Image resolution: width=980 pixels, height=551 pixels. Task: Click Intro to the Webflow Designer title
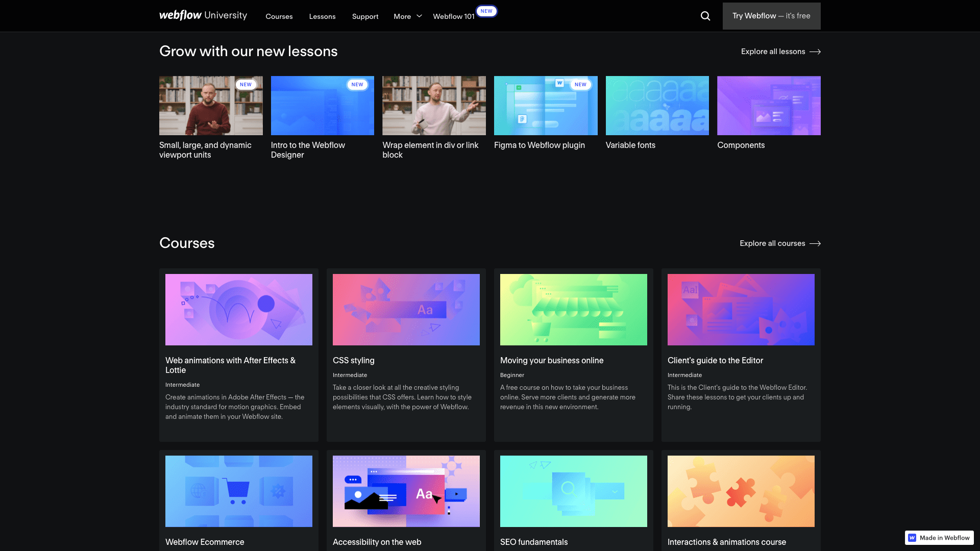click(308, 150)
